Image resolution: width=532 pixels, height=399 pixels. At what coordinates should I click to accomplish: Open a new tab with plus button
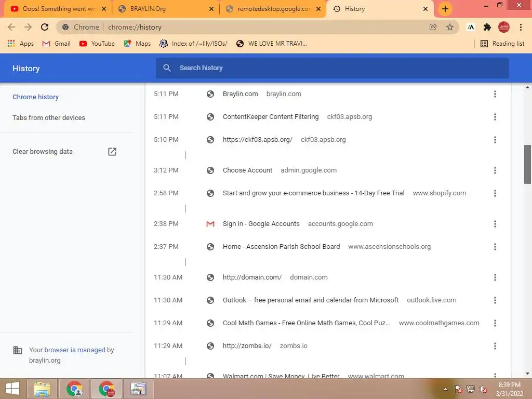445,9
